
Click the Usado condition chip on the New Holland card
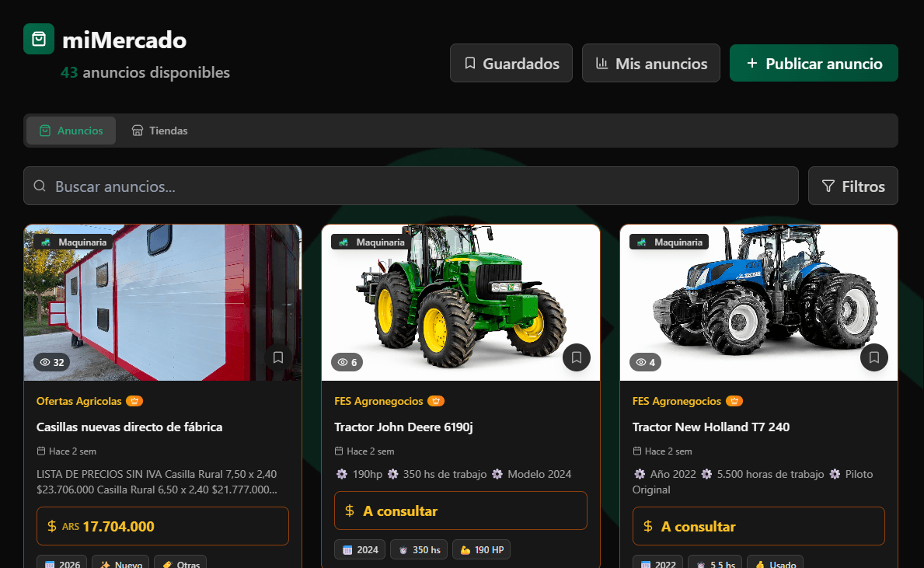(775, 564)
